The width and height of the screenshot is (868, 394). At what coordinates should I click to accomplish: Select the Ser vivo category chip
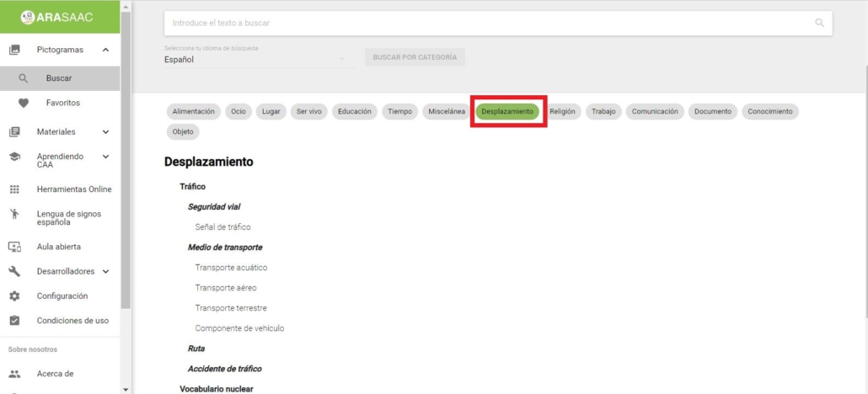click(x=309, y=111)
